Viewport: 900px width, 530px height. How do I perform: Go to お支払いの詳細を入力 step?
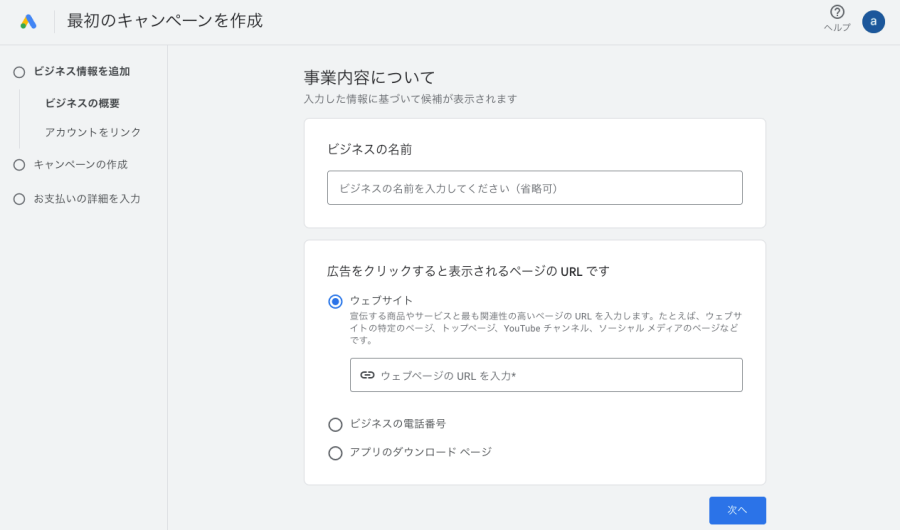click(x=87, y=199)
